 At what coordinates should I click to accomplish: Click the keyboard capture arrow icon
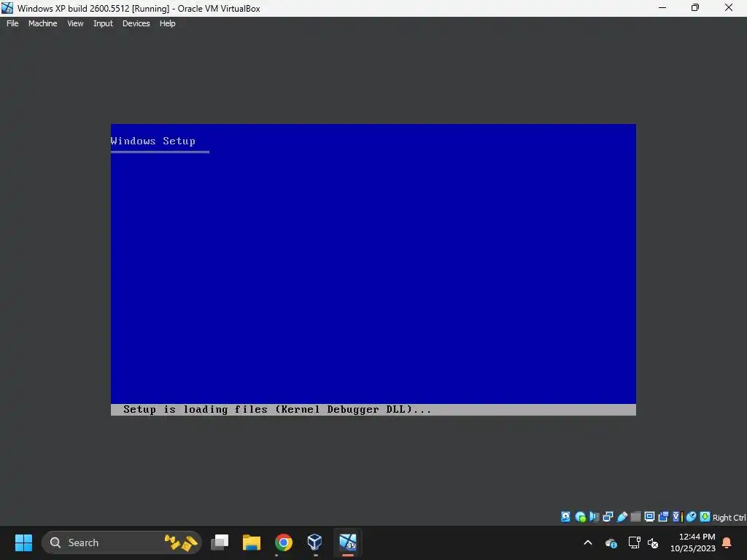point(705,517)
